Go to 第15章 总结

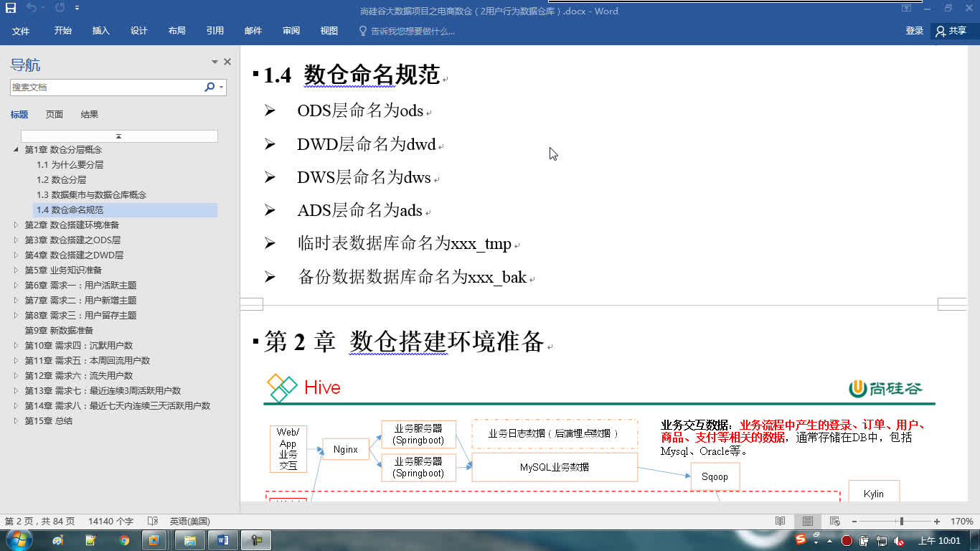coord(49,420)
